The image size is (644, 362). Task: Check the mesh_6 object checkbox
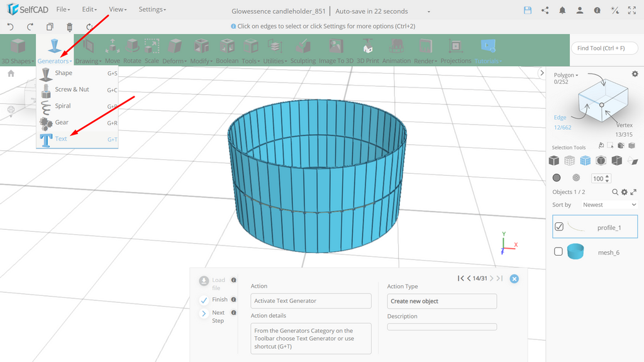[x=558, y=251]
